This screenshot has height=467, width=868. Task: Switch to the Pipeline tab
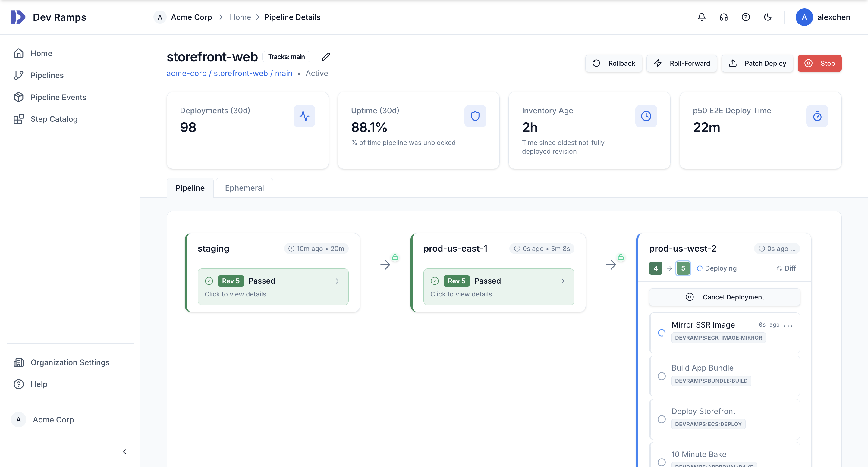pyautogui.click(x=190, y=188)
